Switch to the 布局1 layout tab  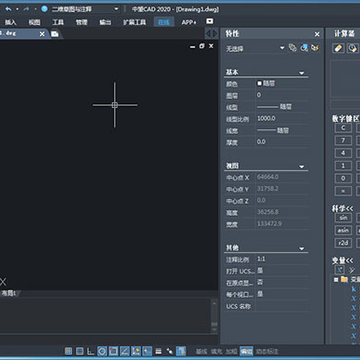click(9, 293)
